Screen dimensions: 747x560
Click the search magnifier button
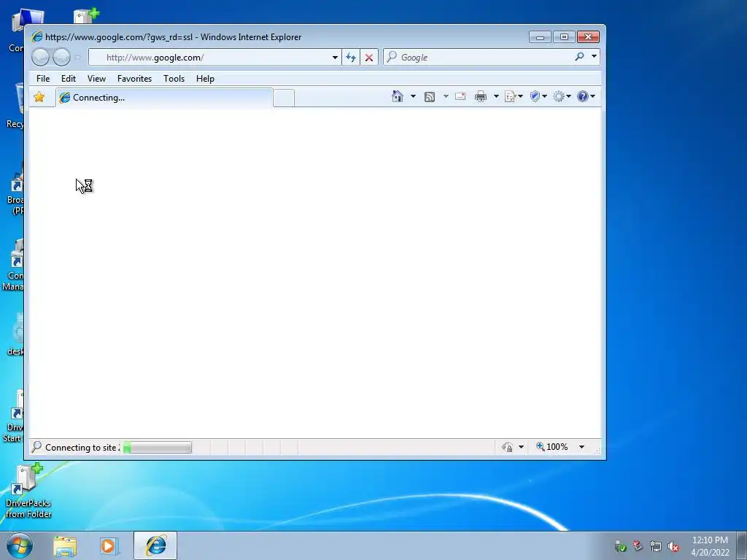(579, 57)
